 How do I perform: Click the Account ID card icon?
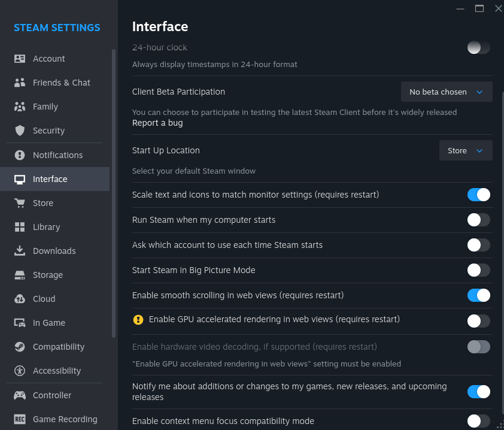pos(20,59)
